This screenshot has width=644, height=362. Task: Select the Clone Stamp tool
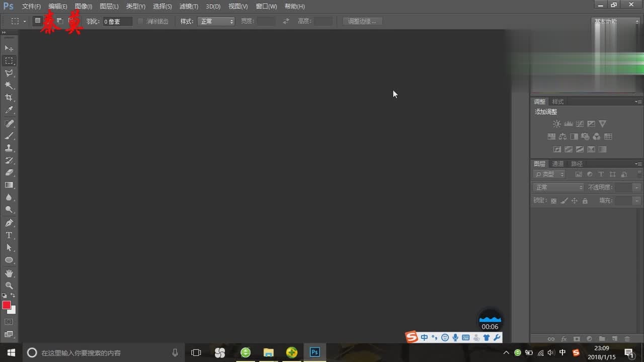click(x=9, y=148)
